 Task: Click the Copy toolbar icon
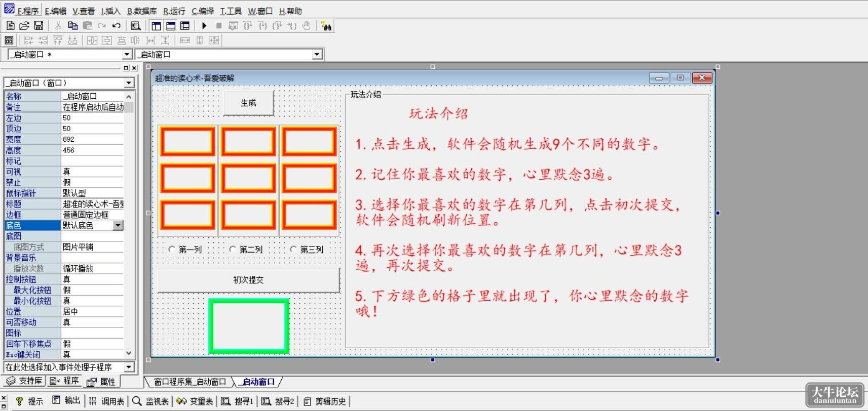coord(72,25)
